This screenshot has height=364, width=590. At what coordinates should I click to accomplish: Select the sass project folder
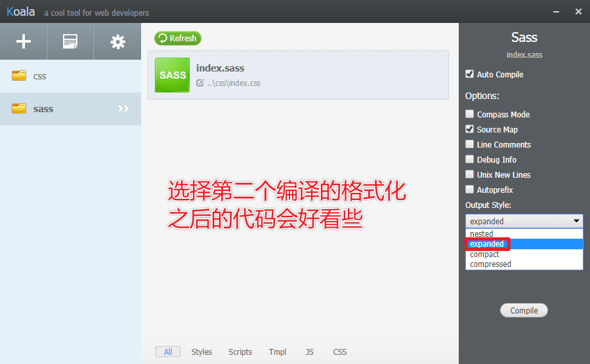(70, 109)
